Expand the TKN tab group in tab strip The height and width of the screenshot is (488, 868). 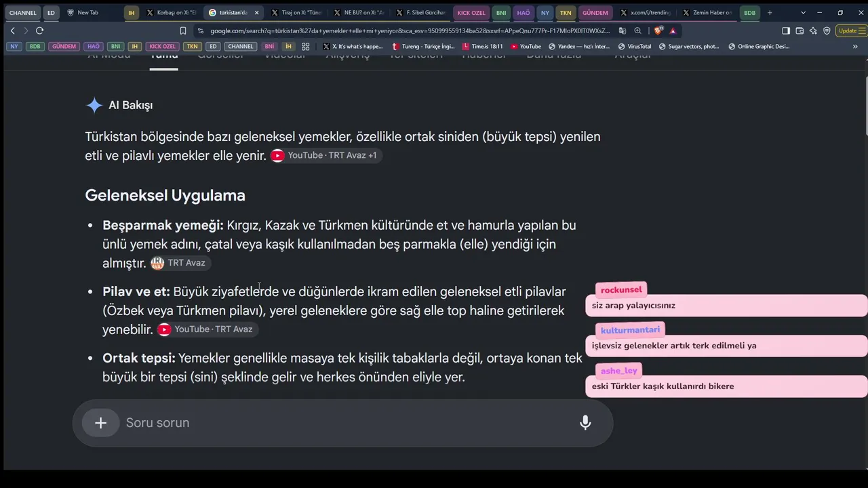point(566,13)
